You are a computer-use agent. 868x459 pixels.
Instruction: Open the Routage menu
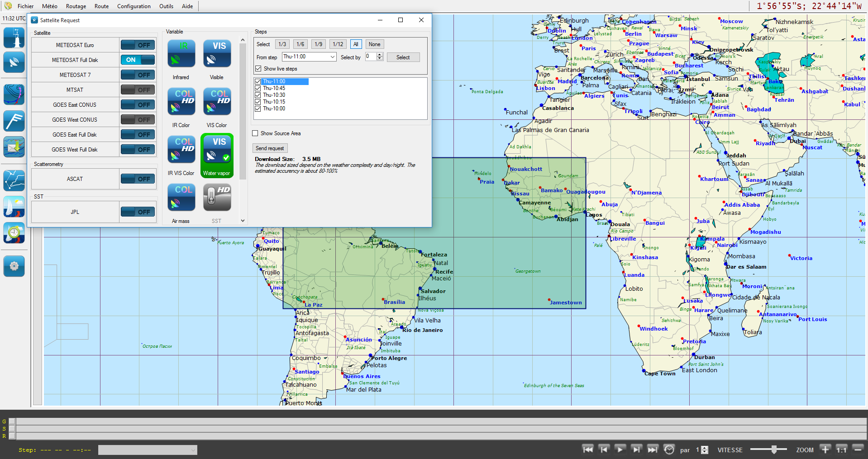tap(76, 6)
